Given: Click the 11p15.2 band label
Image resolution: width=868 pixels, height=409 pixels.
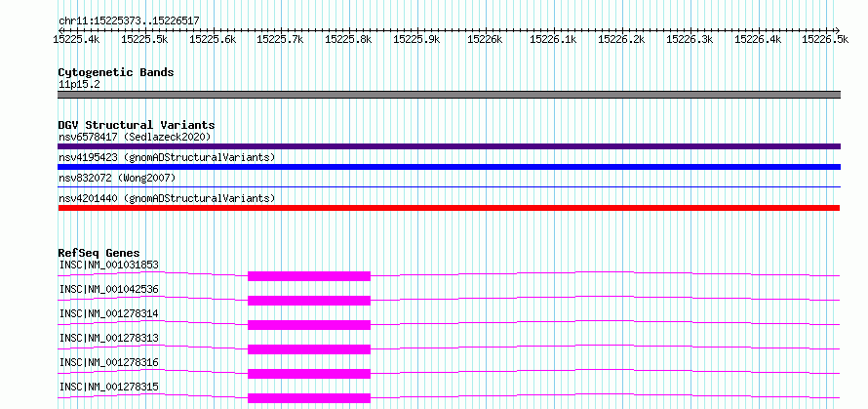Looking at the screenshot, I should tap(79, 85).
